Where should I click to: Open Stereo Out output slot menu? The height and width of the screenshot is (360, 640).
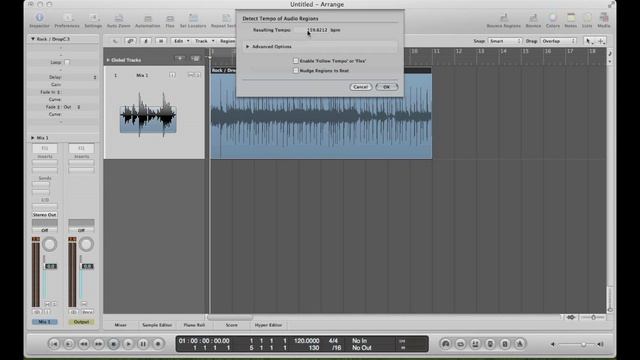44,215
